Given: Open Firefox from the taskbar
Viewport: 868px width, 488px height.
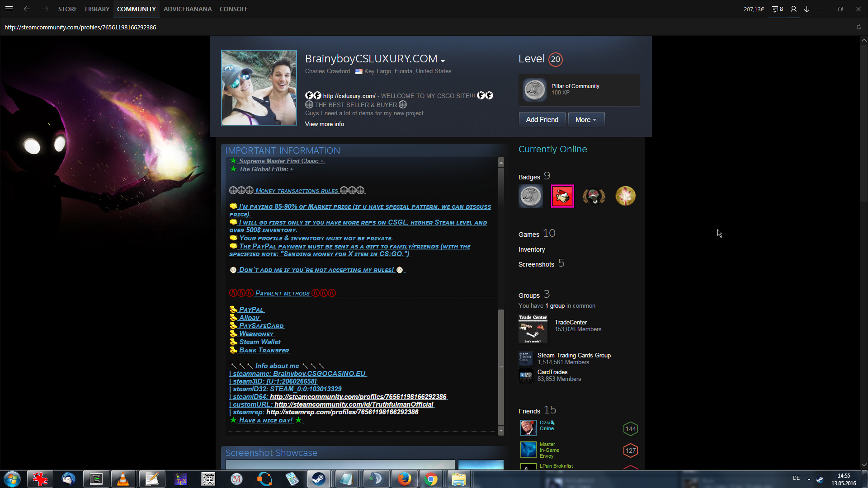Looking at the screenshot, I should (x=404, y=479).
